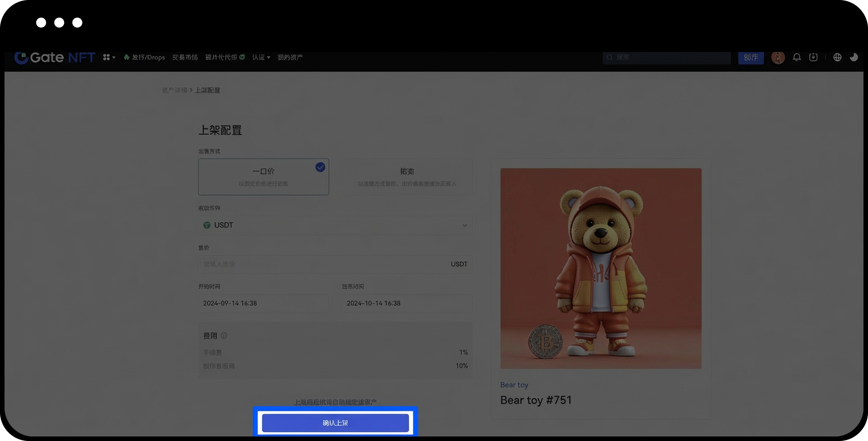This screenshot has width=868, height=441.
Task: Open the Bear toy collection link
Action: pyautogui.click(x=514, y=385)
